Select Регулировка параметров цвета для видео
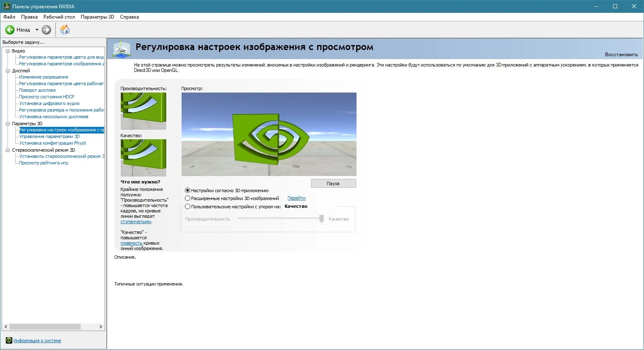 (x=62, y=57)
